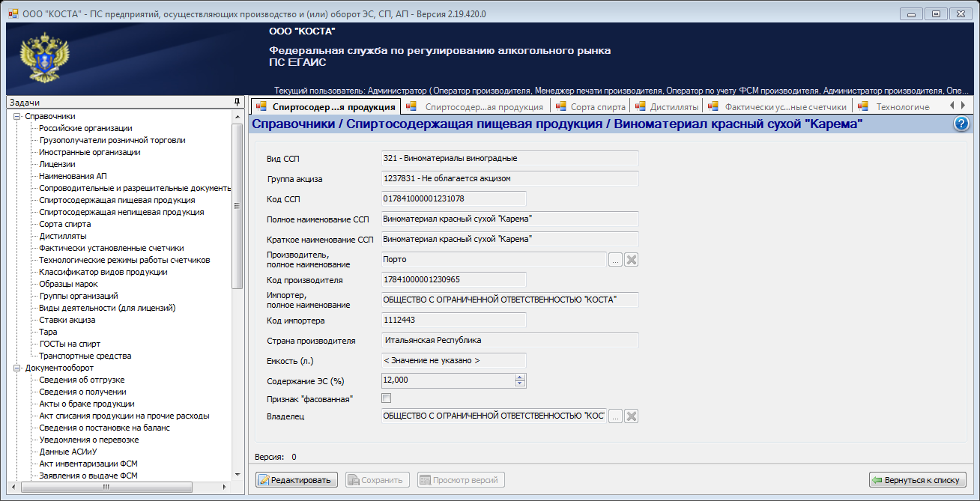This screenshot has height=501, width=980.
Task: Open Виды деятельности (для лицензий)
Action: click(107, 308)
